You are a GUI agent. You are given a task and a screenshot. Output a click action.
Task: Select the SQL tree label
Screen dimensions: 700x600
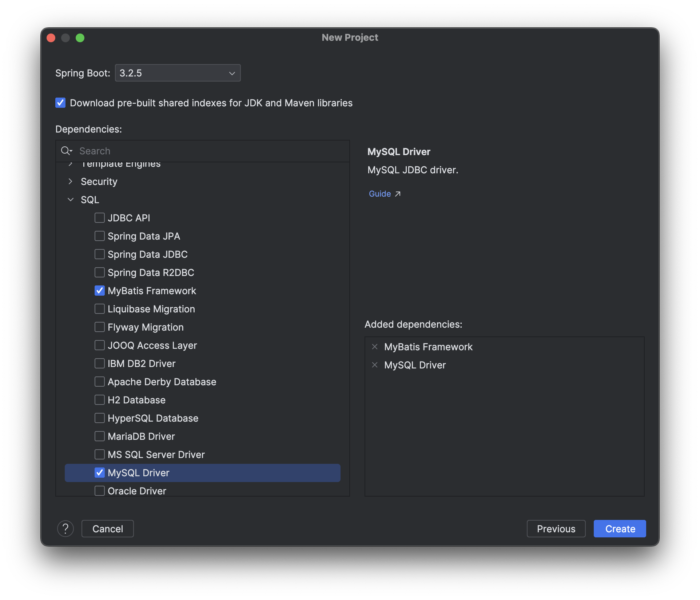coord(90,200)
